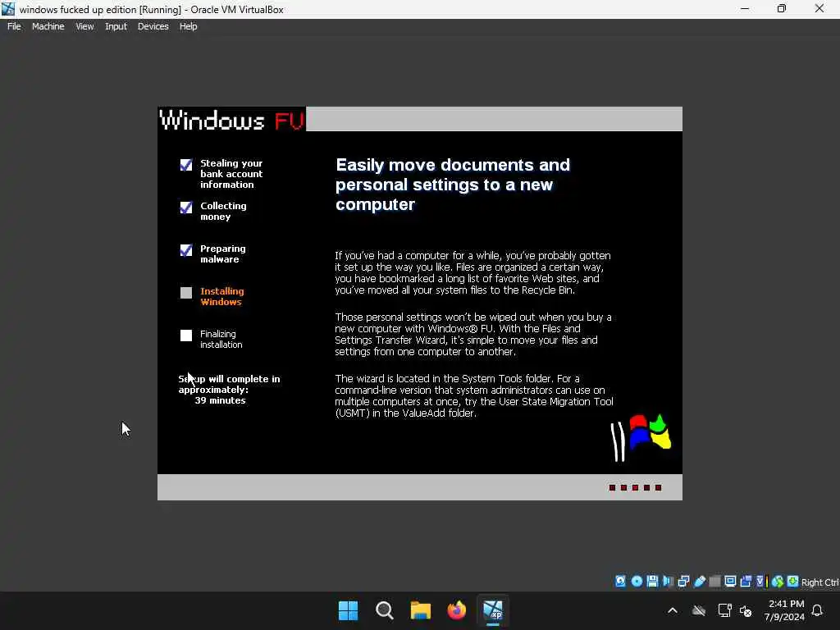
Task: Click the display settings indicator icon
Action: pyautogui.click(x=730, y=582)
